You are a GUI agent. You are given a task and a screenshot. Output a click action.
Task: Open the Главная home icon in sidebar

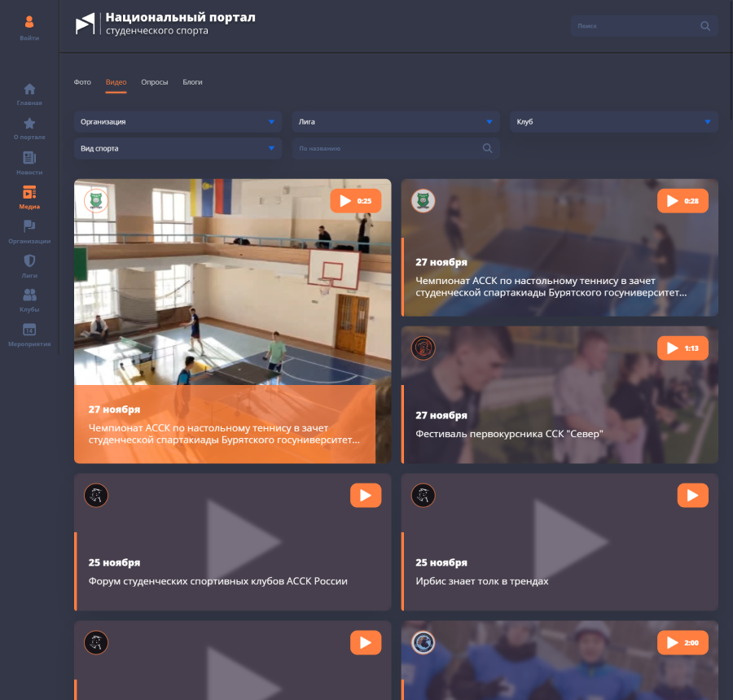click(29, 90)
